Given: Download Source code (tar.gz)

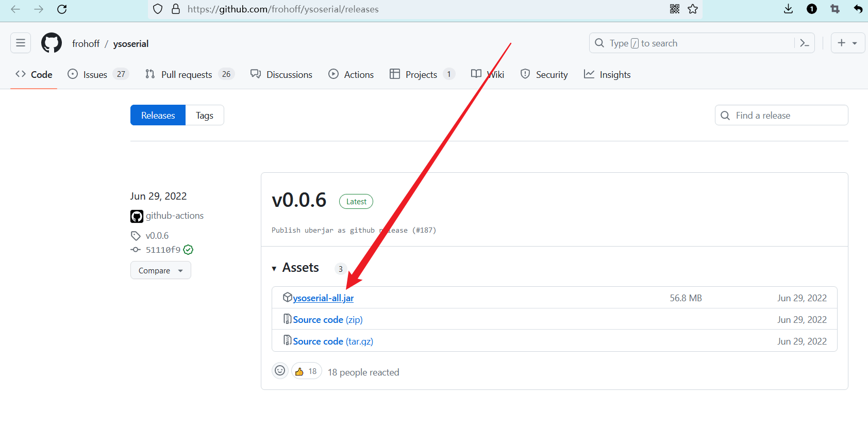Looking at the screenshot, I should [333, 341].
